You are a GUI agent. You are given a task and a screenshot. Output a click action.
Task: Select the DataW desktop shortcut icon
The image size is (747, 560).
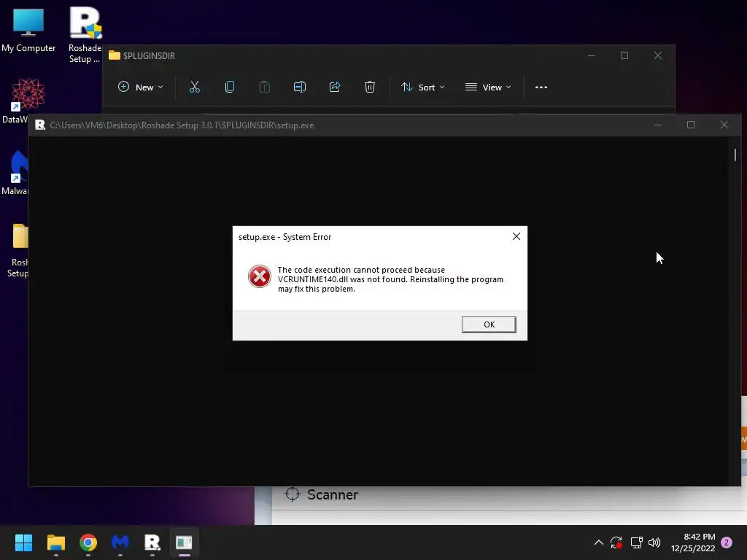pyautogui.click(x=16, y=101)
